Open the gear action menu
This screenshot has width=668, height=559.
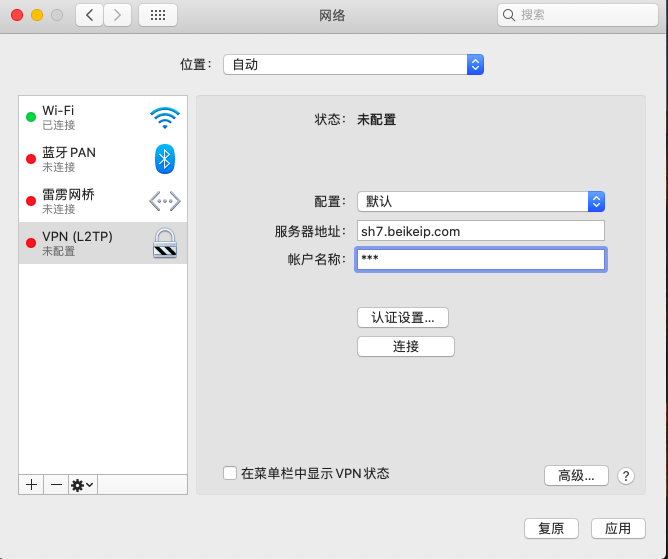(83, 484)
